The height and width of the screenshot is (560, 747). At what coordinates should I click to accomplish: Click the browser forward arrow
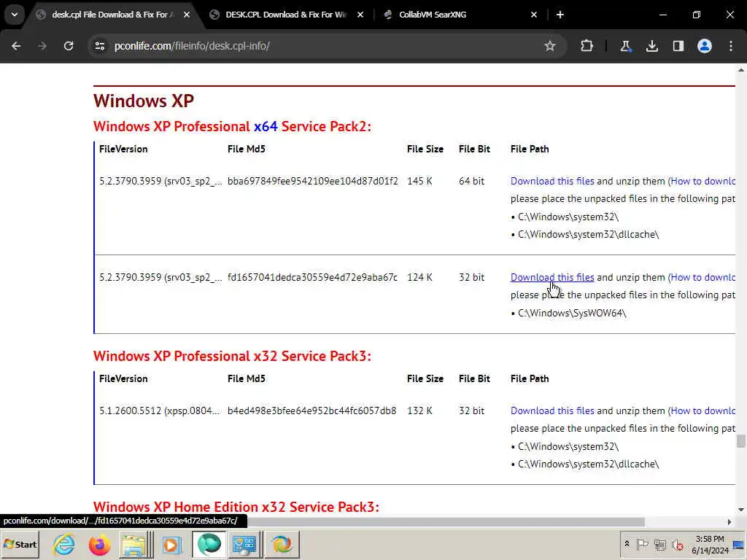click(42, 46)
